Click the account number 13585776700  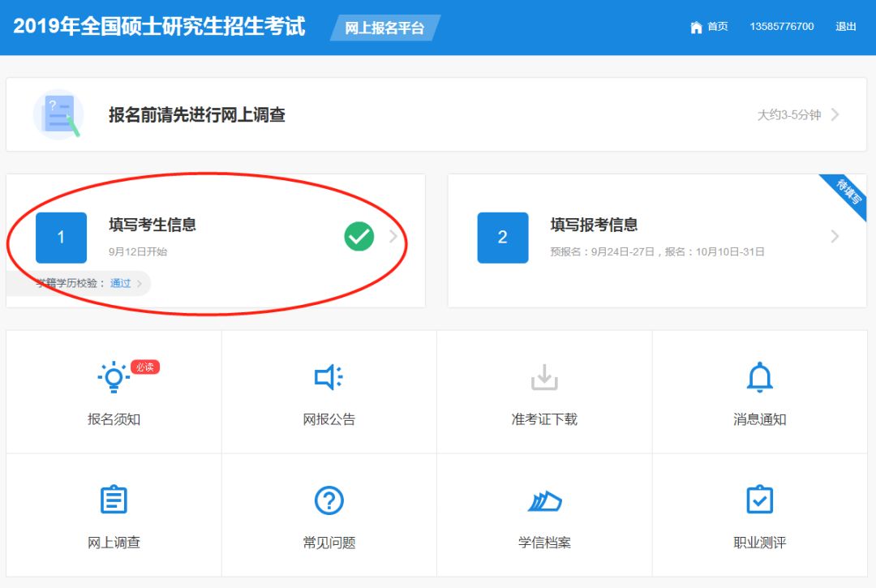tap(781, 27)
